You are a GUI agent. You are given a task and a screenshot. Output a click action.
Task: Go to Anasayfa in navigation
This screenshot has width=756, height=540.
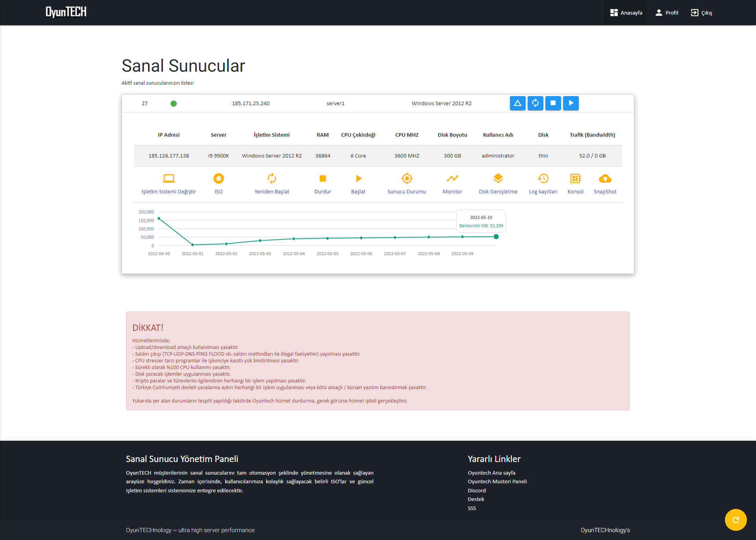(x=626, y=13)
